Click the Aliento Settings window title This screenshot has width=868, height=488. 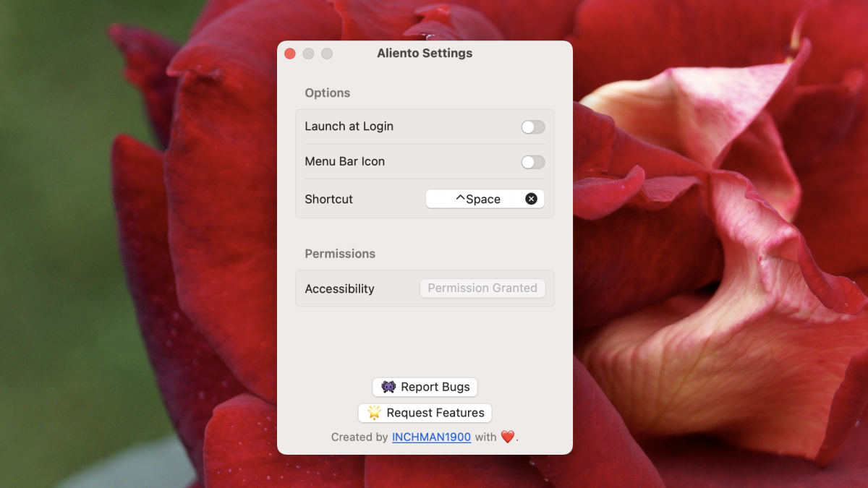pyautogui.click(x=425, y=53)
